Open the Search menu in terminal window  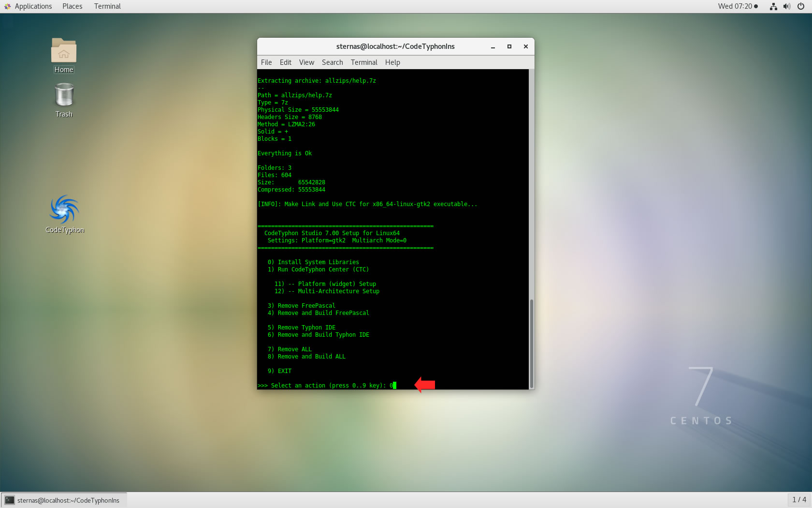click(x=333, y=62)
